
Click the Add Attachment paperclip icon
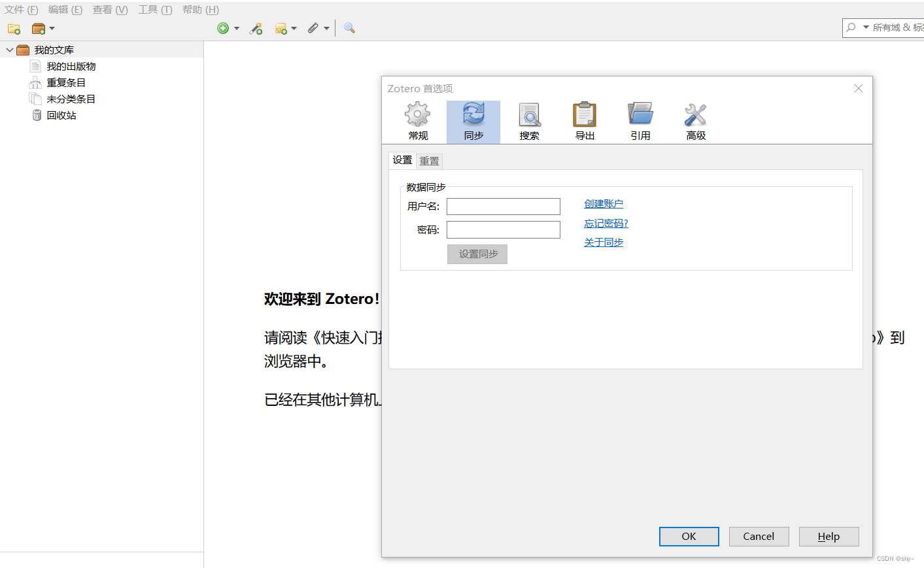pos(313,28)
